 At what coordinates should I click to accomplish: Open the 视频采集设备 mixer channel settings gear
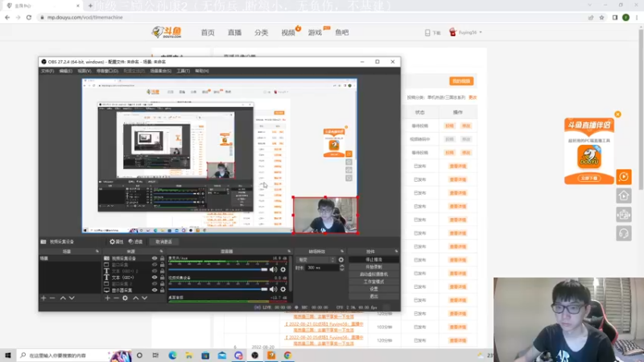point(283,290)
